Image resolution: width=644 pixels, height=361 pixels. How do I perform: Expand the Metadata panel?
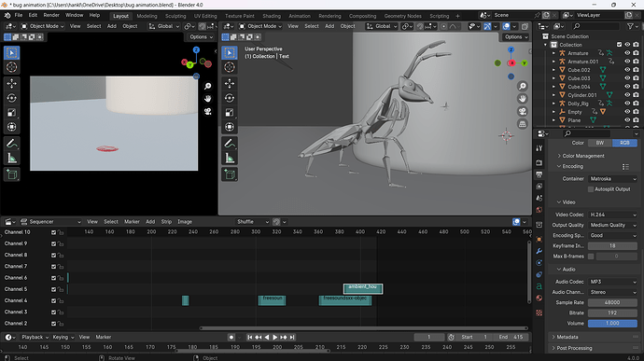click(x=567, y=337)
